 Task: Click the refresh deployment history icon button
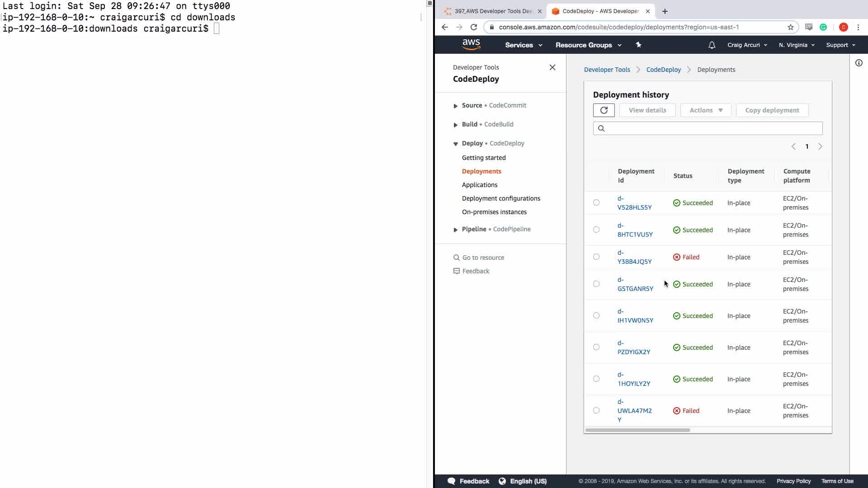pos(604,110)
